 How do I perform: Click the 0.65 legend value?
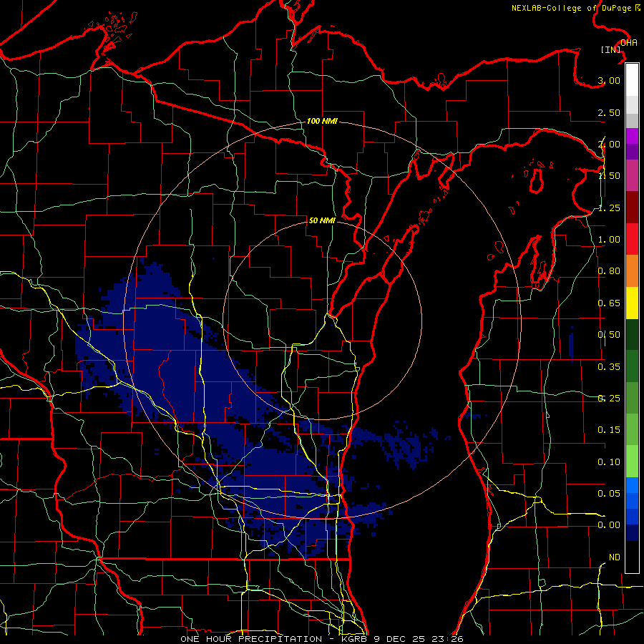point(609,303)
